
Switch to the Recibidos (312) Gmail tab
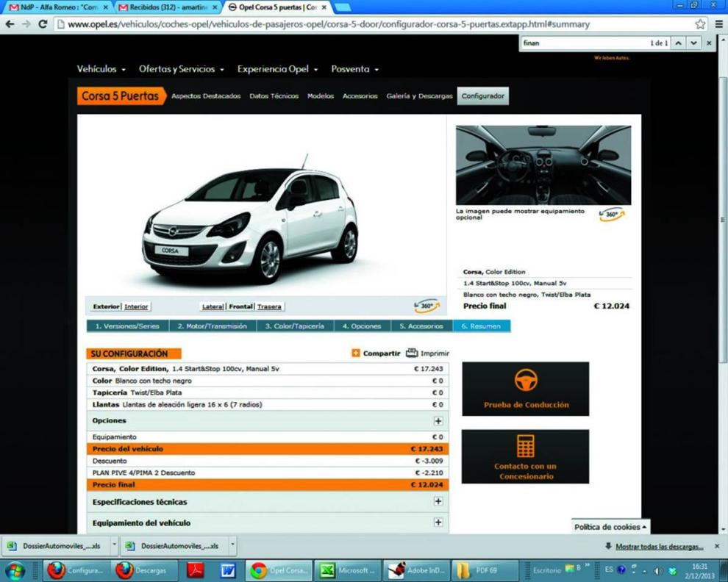[165, 7]
